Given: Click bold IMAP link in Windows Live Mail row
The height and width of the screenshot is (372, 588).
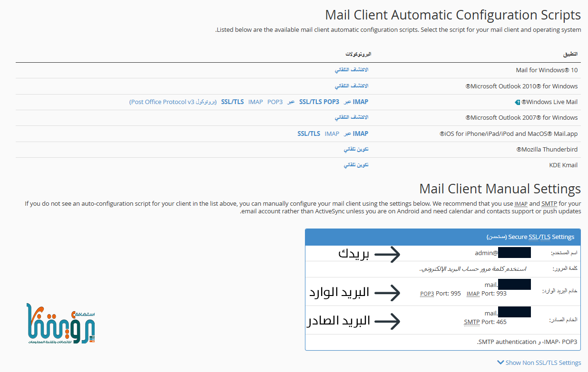Looking at the screenshot, I should [x=360, y=102].
